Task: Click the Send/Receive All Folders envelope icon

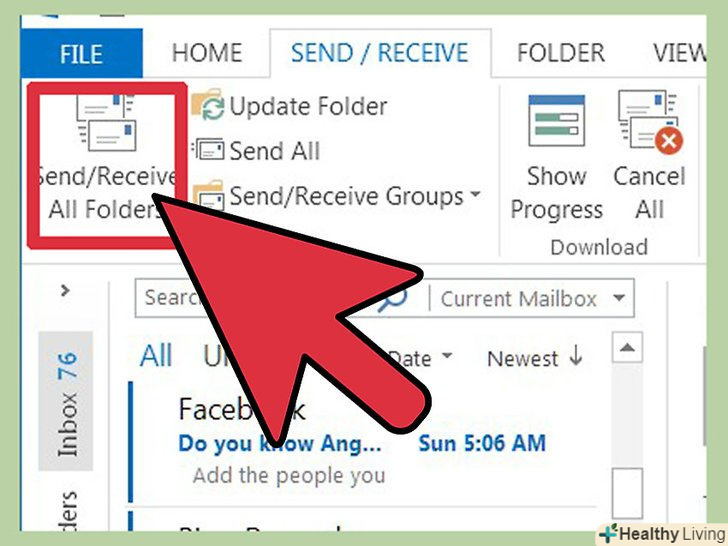Action: 106,123
